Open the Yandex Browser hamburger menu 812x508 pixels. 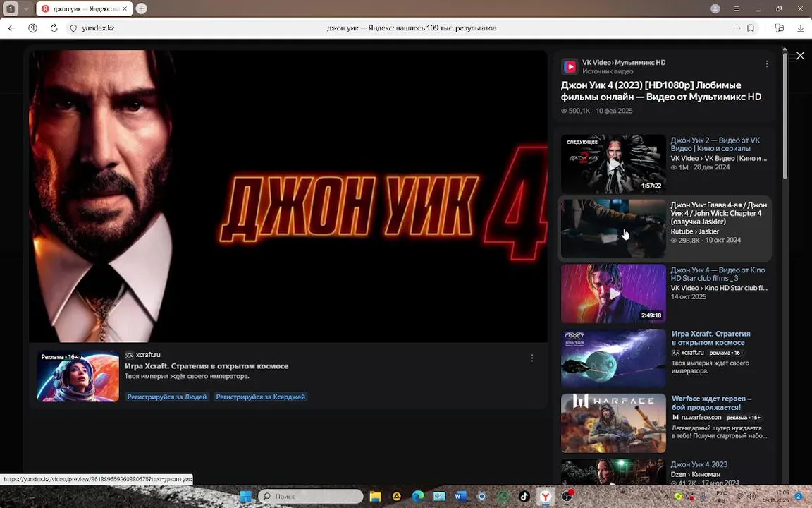click(x=737, y=8)
